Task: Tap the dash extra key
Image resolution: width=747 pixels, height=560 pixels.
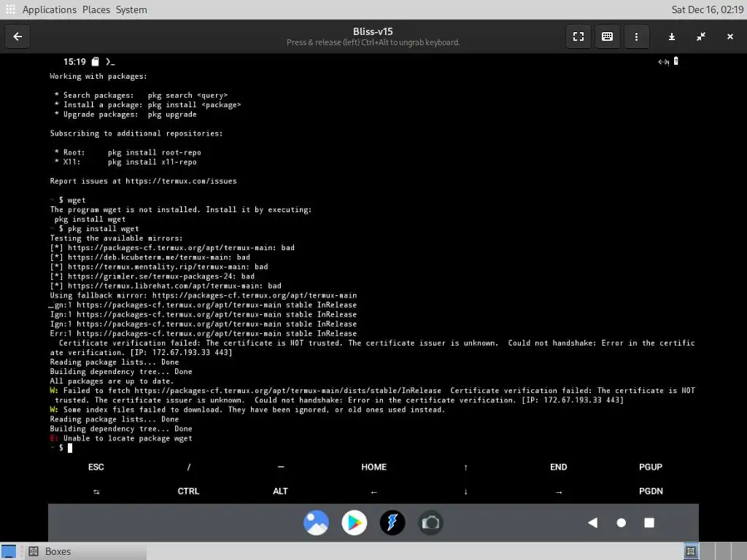Action: click(x=281, y=467)
